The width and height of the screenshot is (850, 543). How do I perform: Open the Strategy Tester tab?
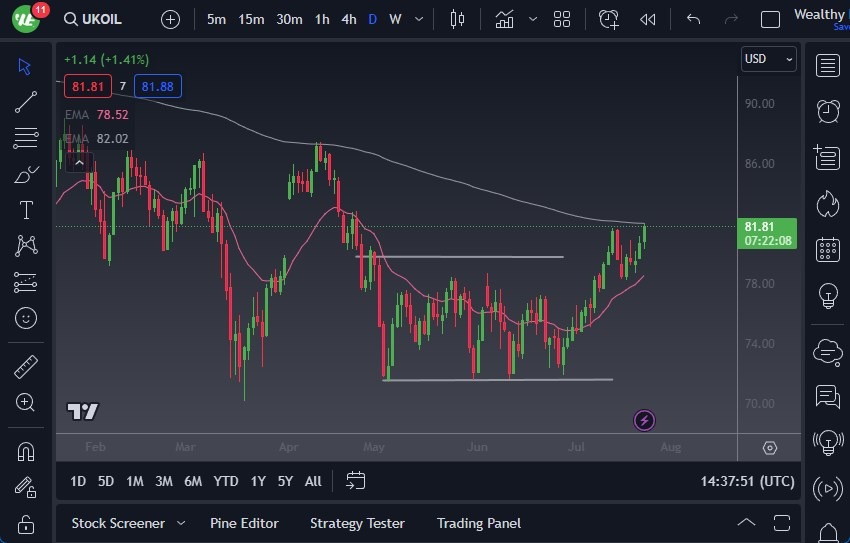[357, 523]
